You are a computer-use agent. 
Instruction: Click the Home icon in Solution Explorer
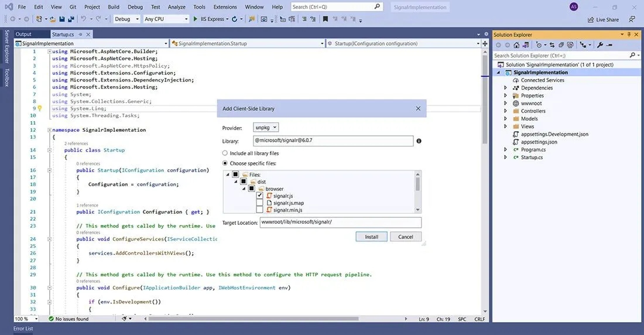[x=516, y=45]
